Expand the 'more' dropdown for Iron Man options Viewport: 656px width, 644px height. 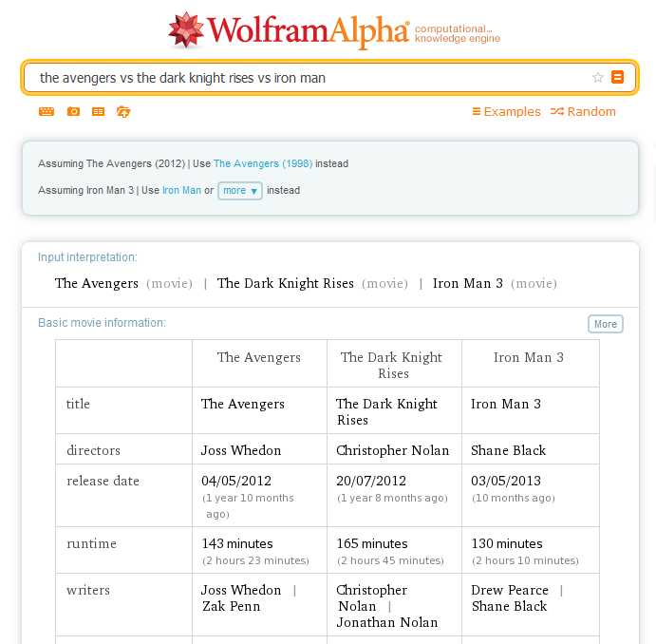click(240, 191)
